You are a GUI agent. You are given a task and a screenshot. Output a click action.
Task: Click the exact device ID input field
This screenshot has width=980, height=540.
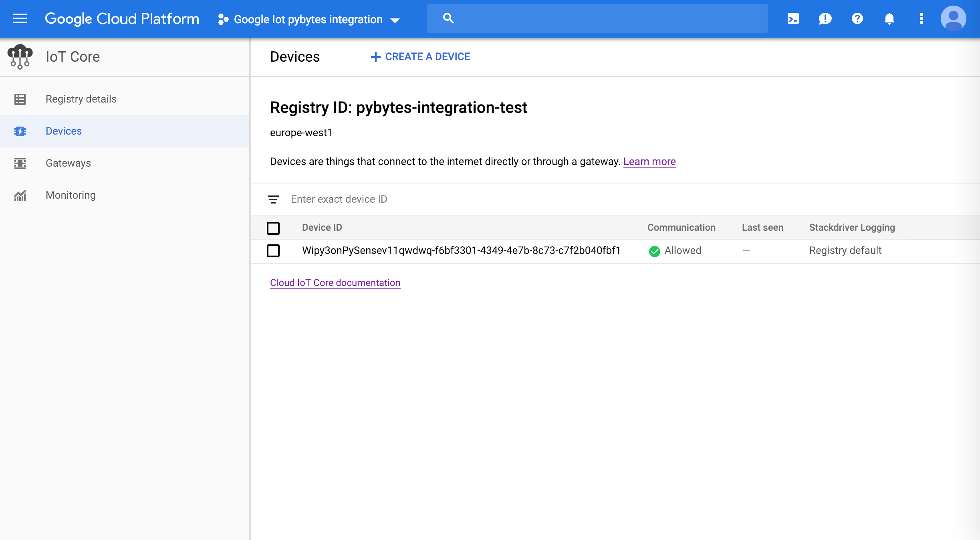pos(361,199)
